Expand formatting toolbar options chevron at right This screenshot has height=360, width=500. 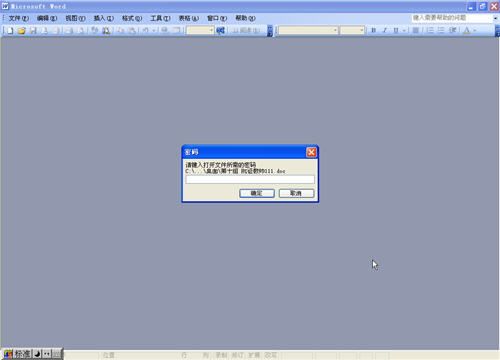[497, 31]
